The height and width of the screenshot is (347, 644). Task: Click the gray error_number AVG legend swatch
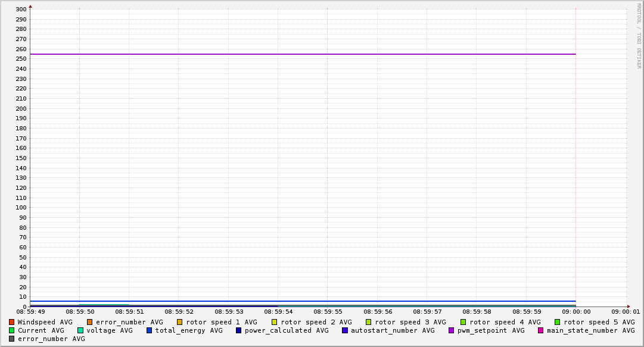click(12, 339)
